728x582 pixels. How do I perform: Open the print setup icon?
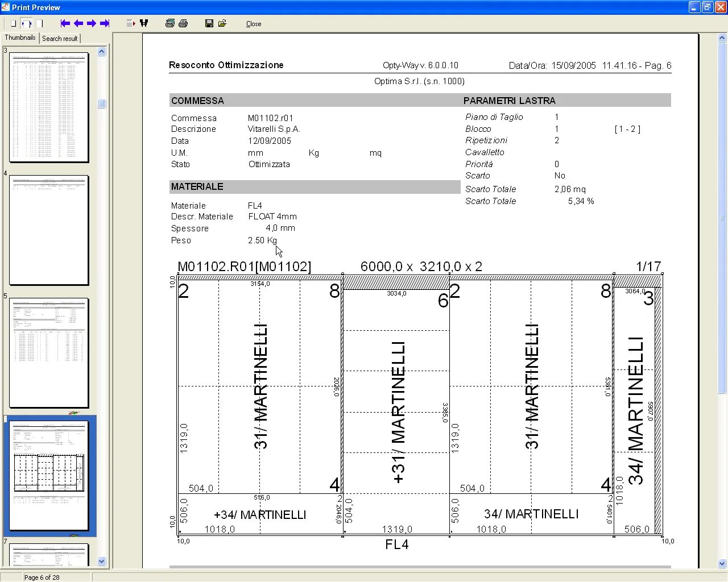[x=169, y=23]
